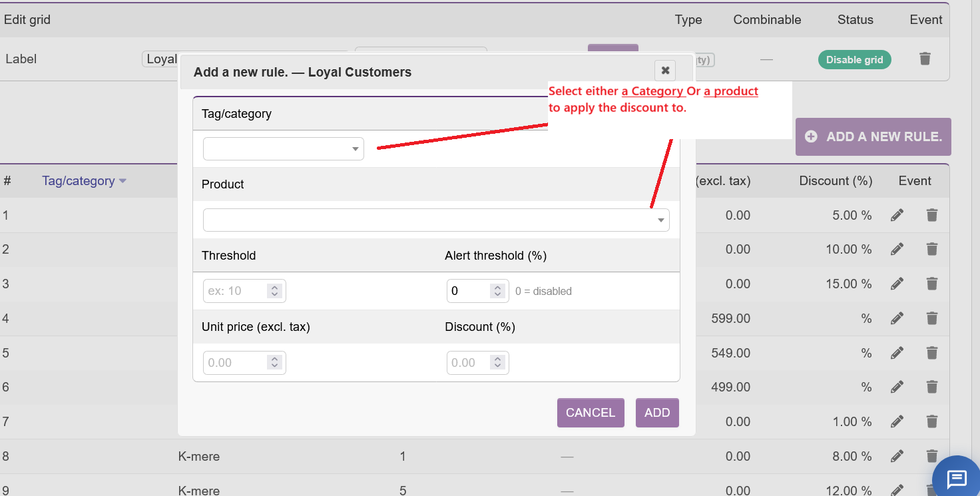Click the Combinable column header
Screen dimensions: 980x496
(767, 20)
